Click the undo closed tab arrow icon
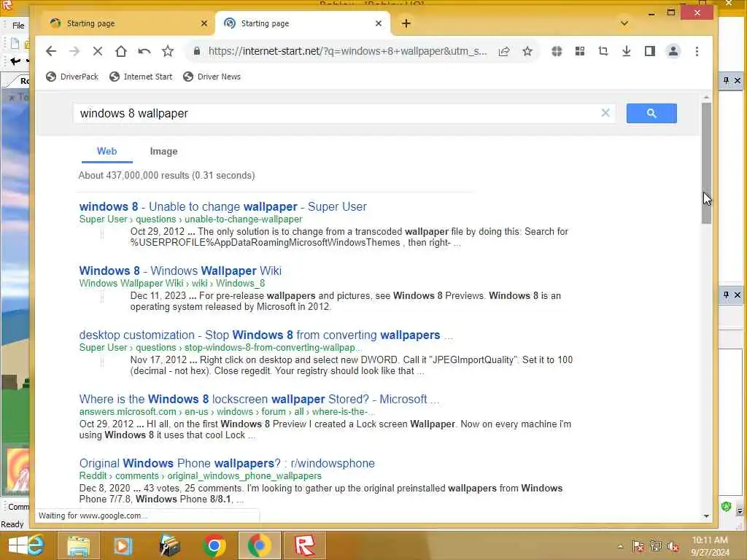 [x=144, y=51]
